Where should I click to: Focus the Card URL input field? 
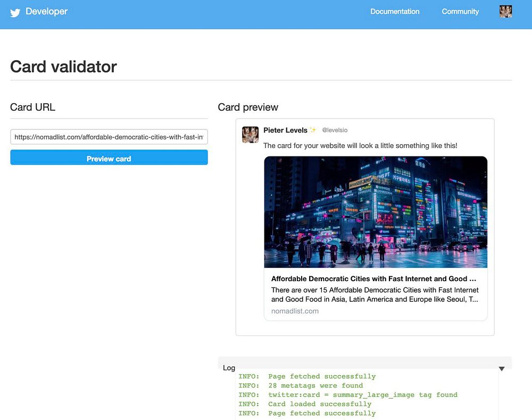(109, 137)
